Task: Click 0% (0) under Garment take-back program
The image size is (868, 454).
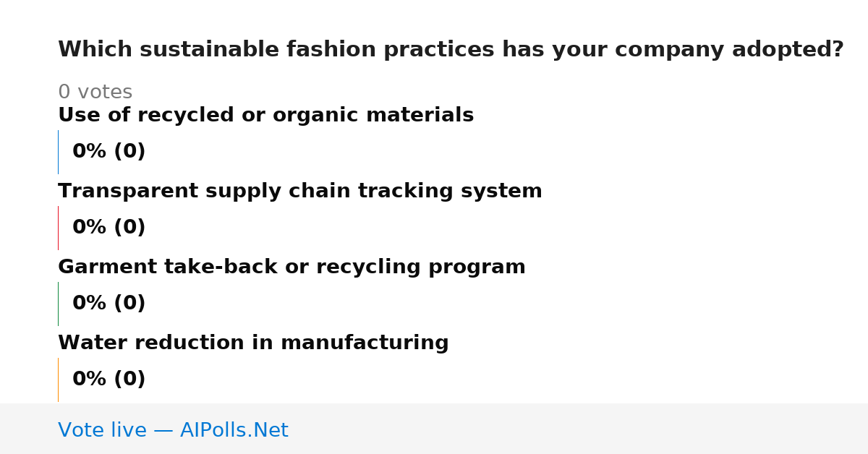Action: pyautogui.click(x=109, y=304)
